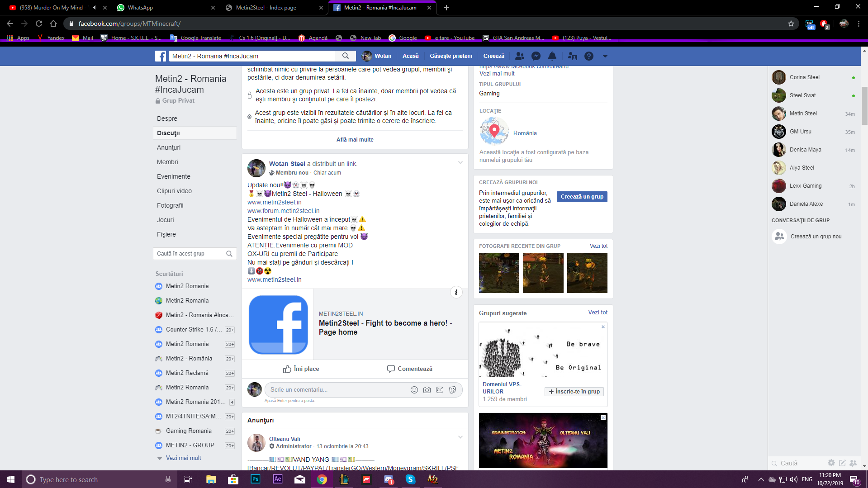Open notifications bell icon
The image size is (868, 488).
[x=552, y=56]
